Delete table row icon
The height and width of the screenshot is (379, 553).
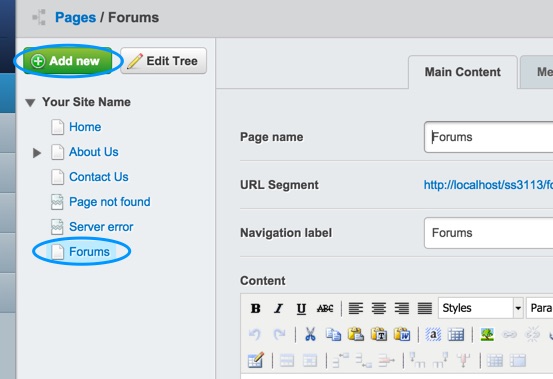coord(387,360)
